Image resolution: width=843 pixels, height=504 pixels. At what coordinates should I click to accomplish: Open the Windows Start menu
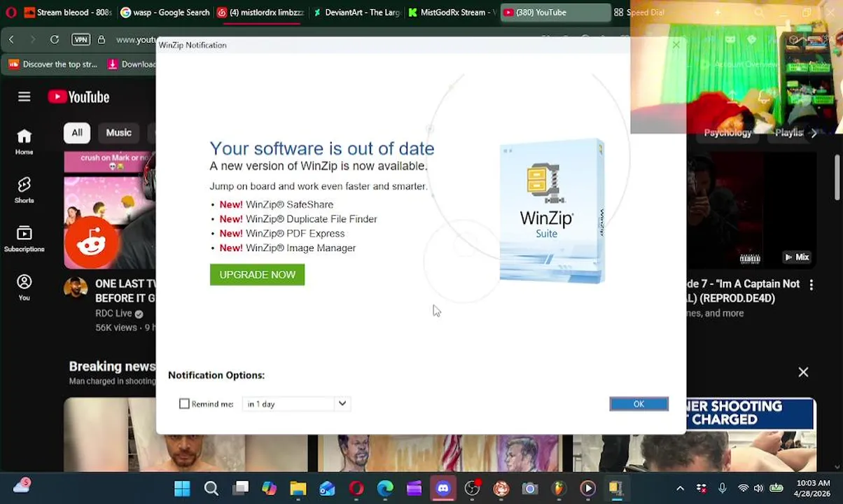point(182,488)
